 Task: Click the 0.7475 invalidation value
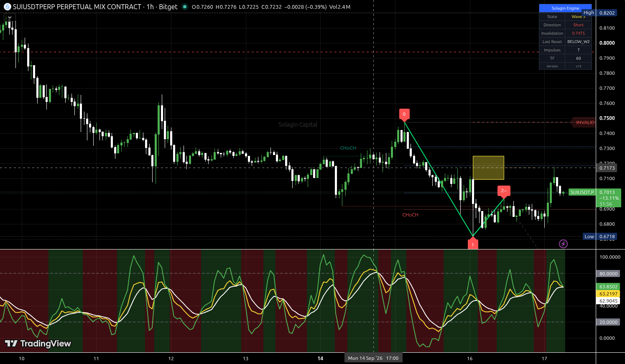click(x=578, y=33)
